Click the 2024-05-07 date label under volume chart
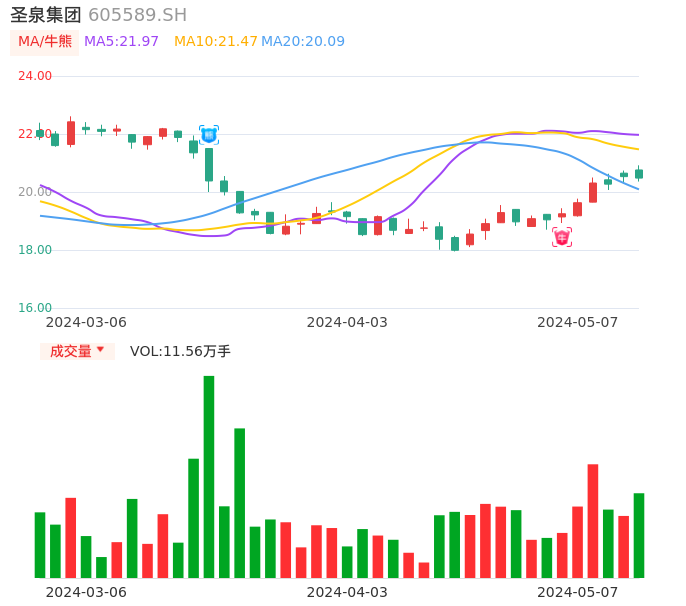 578,592
